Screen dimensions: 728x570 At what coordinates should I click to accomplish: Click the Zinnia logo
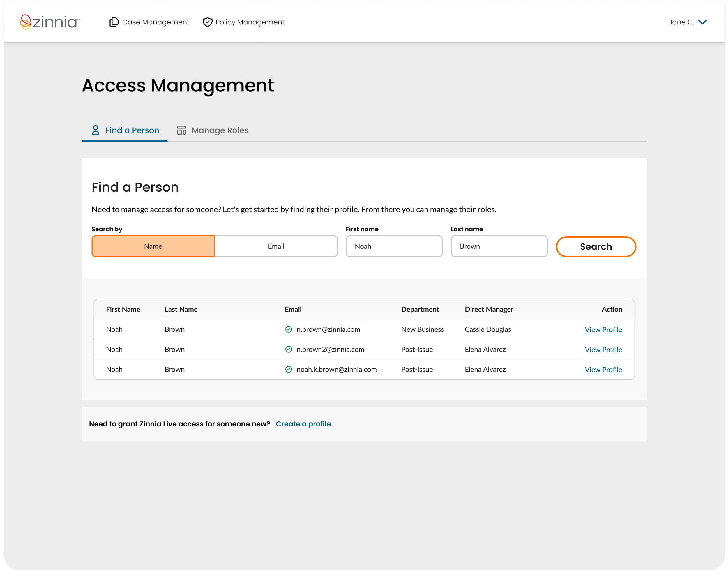pyautogui.click(x=50, y=22)
